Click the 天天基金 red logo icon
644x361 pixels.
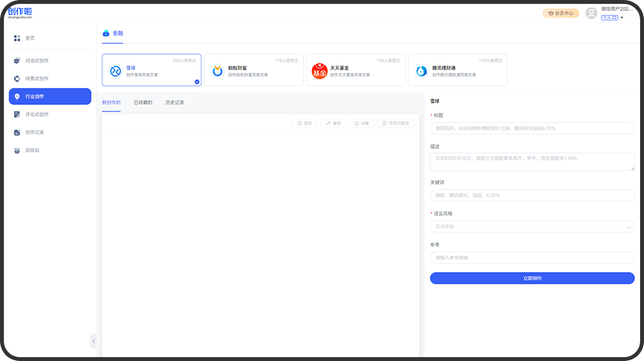[319, 70]
